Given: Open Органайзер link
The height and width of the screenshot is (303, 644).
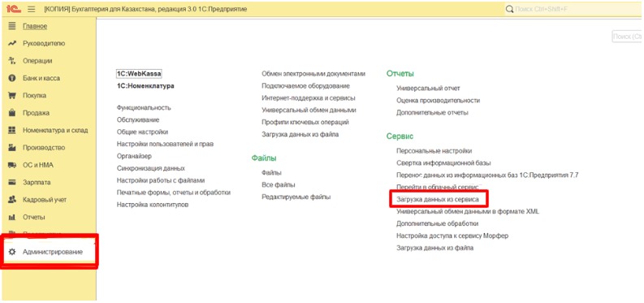Looking at the screenshot, I should coord(134,156).
